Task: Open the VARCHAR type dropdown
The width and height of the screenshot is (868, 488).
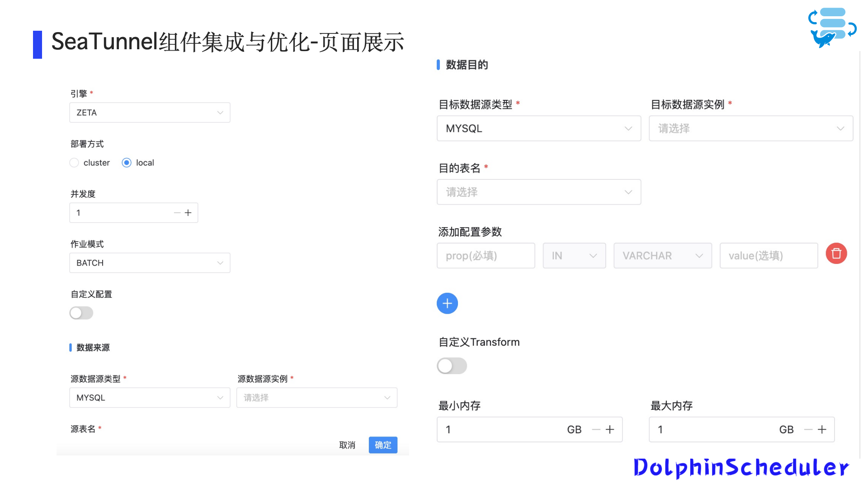Action: point(663,256)
